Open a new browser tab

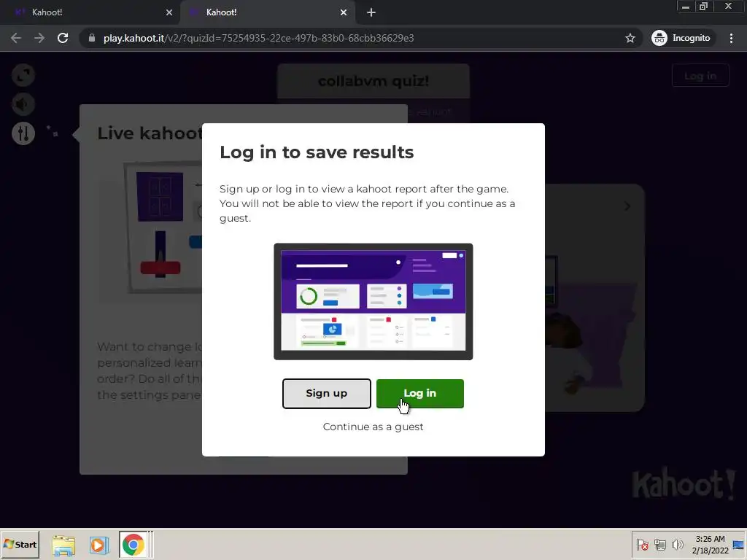[x=371, y=12]
